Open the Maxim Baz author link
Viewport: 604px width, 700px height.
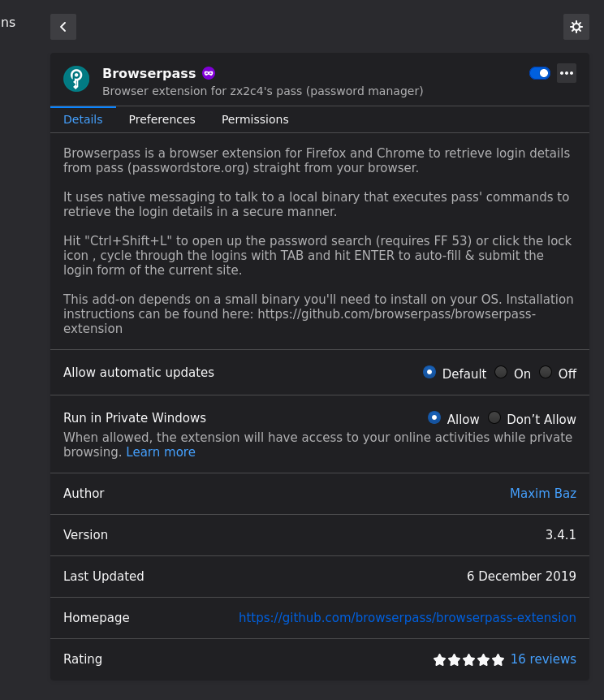543,493
